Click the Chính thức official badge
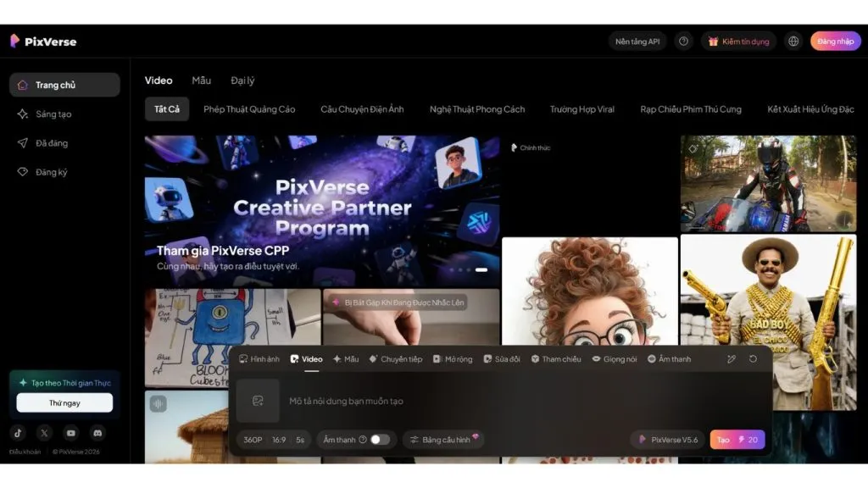This screenshot has height=488, width=868. [x=531, y=147]
